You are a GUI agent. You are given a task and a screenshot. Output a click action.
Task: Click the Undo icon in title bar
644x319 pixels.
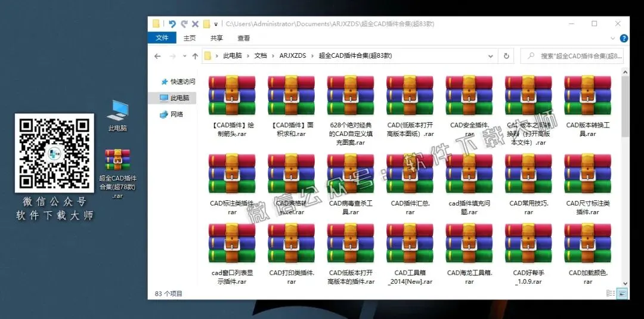point(172,24)
